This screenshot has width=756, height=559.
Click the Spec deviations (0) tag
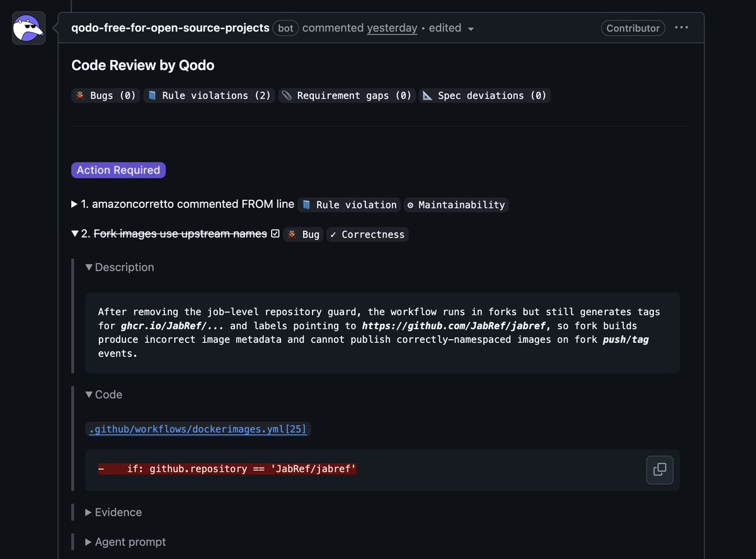click(x=484, y=96)
